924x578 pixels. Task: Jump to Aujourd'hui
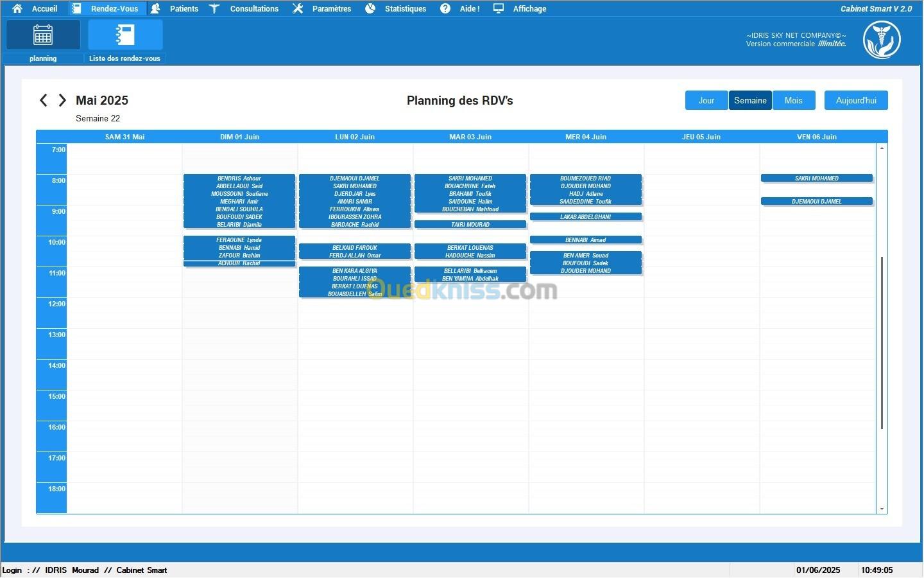(x=856, y=100)
